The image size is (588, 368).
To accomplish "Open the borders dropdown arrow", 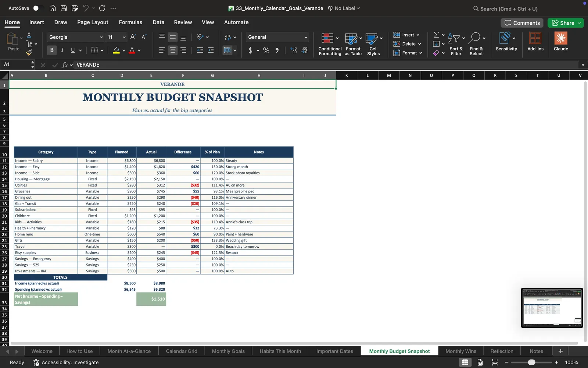I will tap(102, 50).
